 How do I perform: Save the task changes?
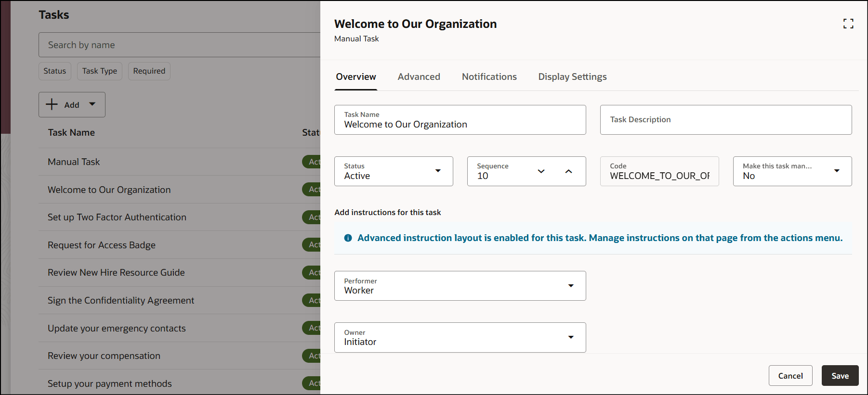(x=840, y=376)
